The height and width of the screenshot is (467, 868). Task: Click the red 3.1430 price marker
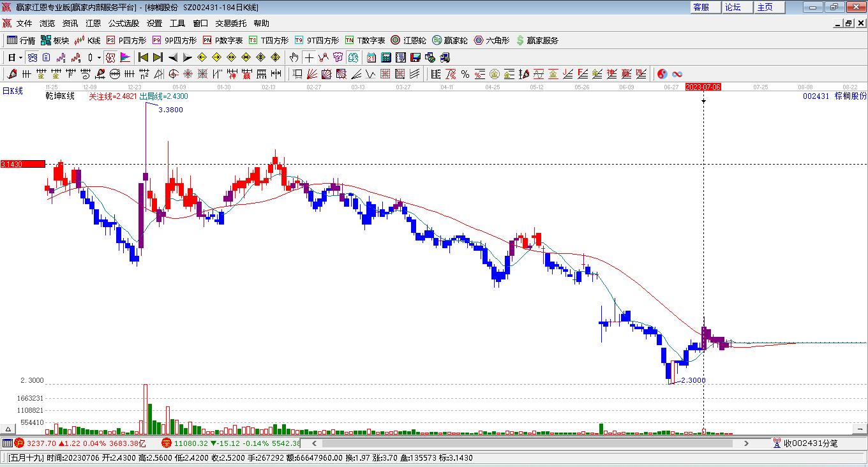coord(22,164)
